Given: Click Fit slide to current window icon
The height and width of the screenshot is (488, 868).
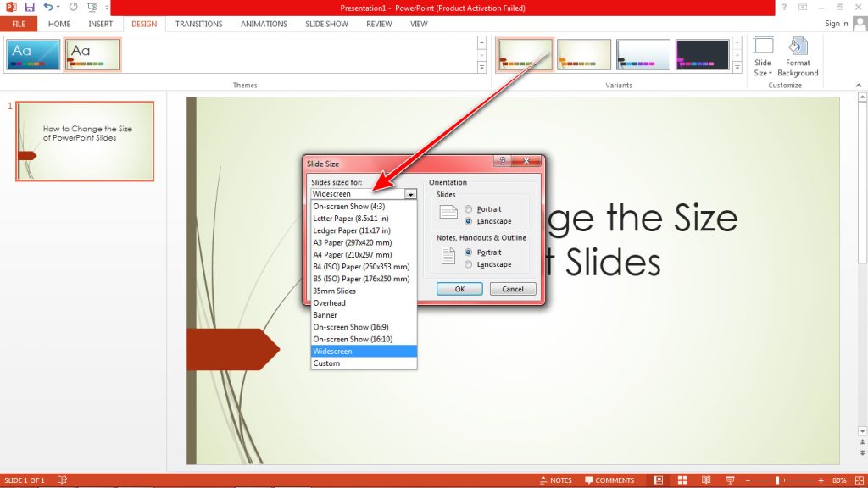Looking at the screenshot, I should click(x=859, y=480).
